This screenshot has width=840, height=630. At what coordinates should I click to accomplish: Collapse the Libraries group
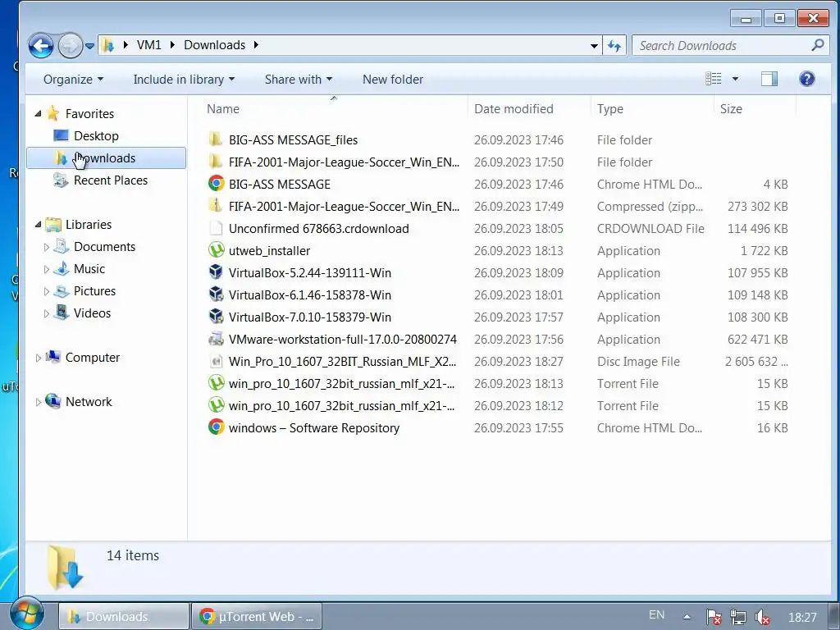38,225
